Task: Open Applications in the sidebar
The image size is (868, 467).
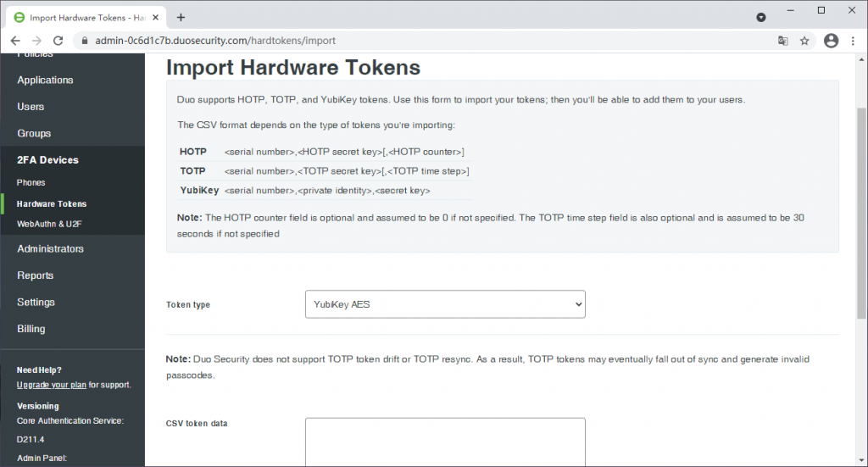Action: pos(45,81)
